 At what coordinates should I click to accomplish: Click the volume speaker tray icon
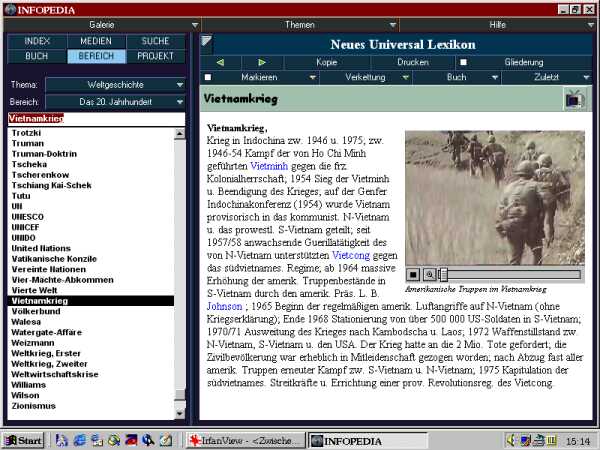tap(512, 440)
